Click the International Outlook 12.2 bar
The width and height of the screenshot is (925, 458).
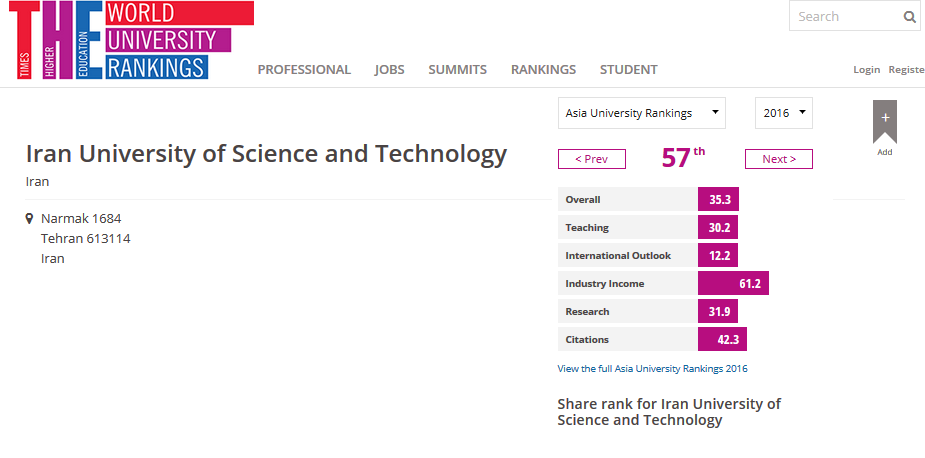718,256
